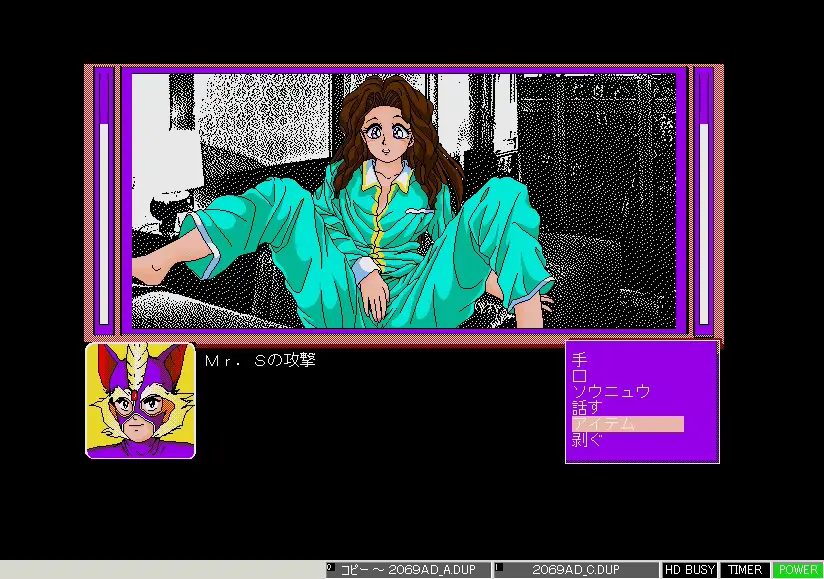Click the 'Mr. Sの攻撃' message text
Viewport: 824px width, 579px height.
pos(260,360)
